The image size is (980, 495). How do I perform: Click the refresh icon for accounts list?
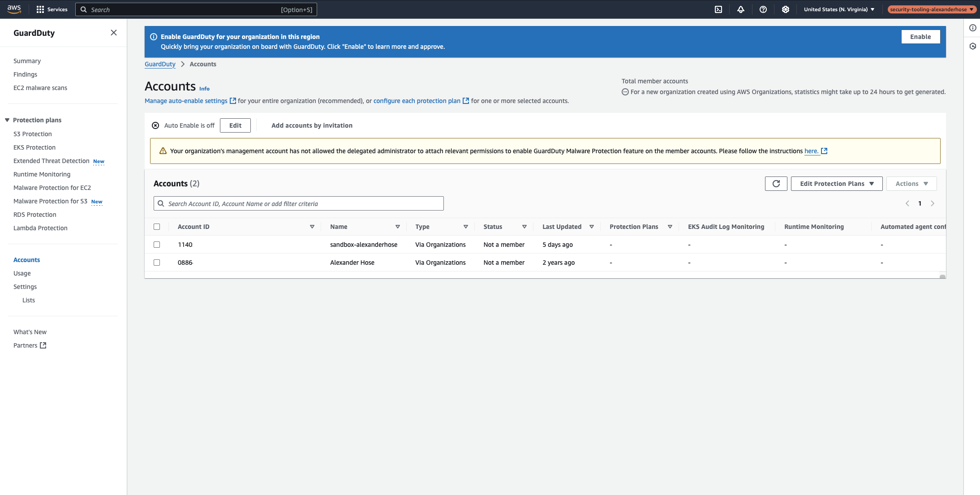click(x=776, y=183)
